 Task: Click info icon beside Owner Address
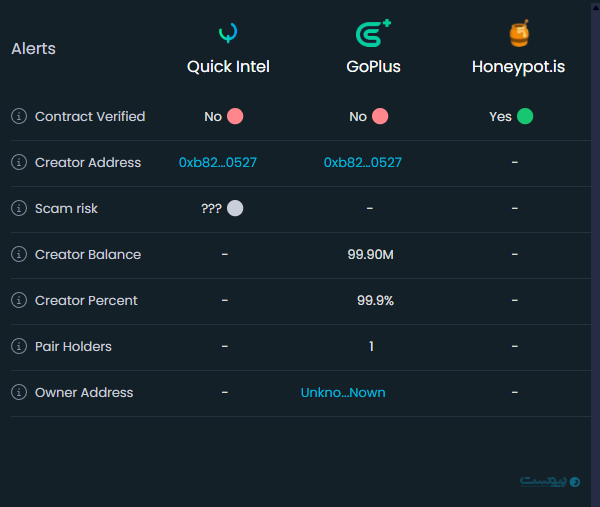click(x=18, y=392)
